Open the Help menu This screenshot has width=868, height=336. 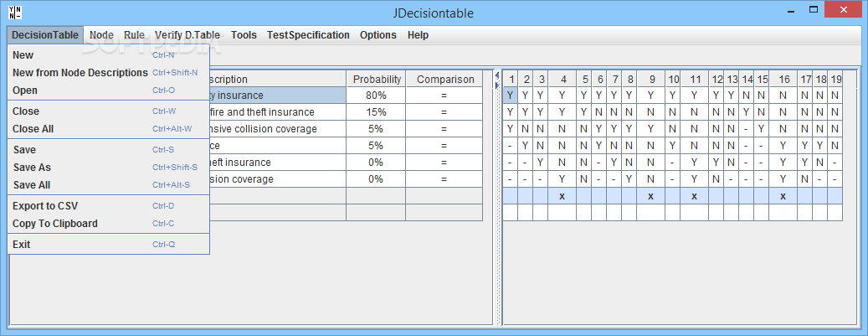point(418,35)
